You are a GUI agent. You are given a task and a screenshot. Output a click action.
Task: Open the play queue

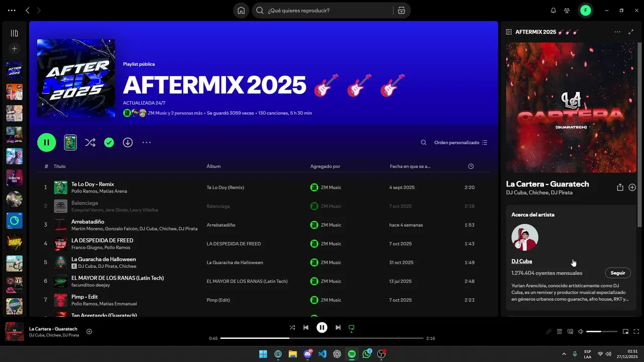(x=559, y=331)
